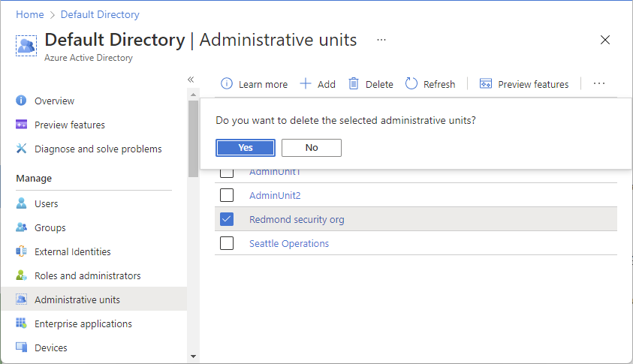Click the Refresh circular arrow icon
633x364 pixels.
coord(411,83)
